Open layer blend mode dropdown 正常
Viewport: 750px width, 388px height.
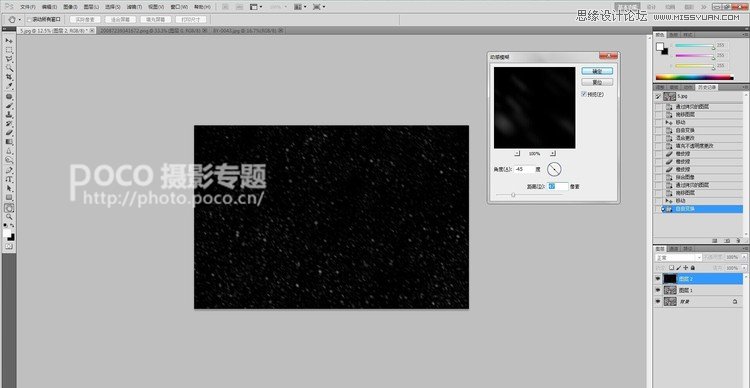[x=679, y=257]
